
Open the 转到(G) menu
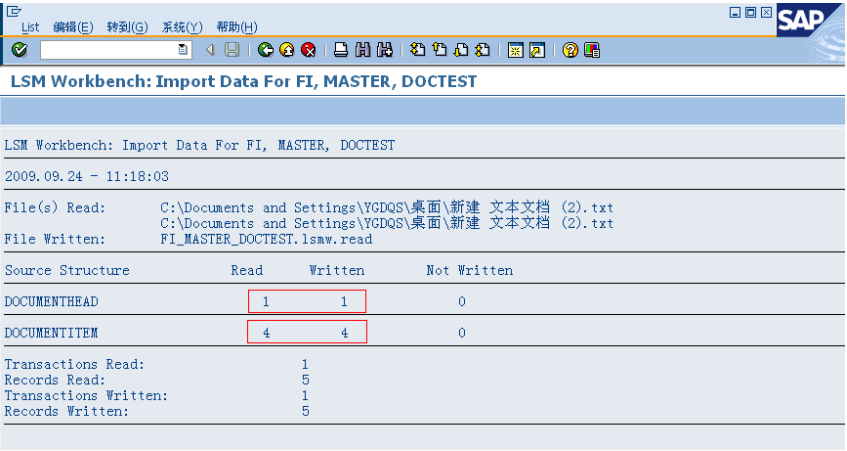[x=127, y=27]
